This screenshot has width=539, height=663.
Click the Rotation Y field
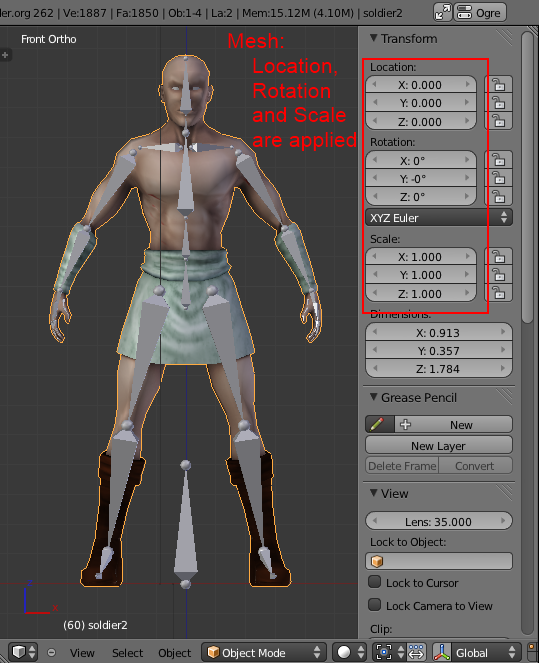click(421, 178)
